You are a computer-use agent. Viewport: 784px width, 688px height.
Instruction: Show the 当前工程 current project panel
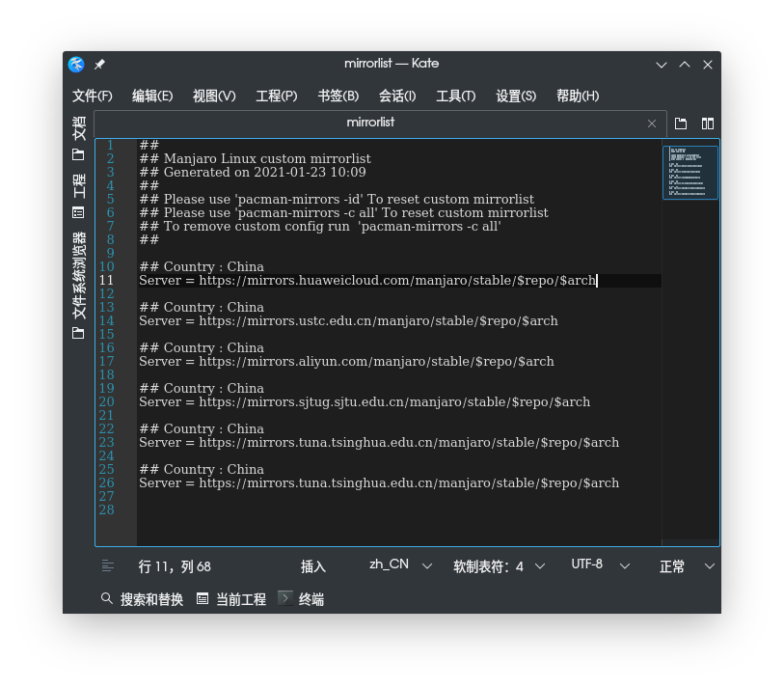pos(230,598)
